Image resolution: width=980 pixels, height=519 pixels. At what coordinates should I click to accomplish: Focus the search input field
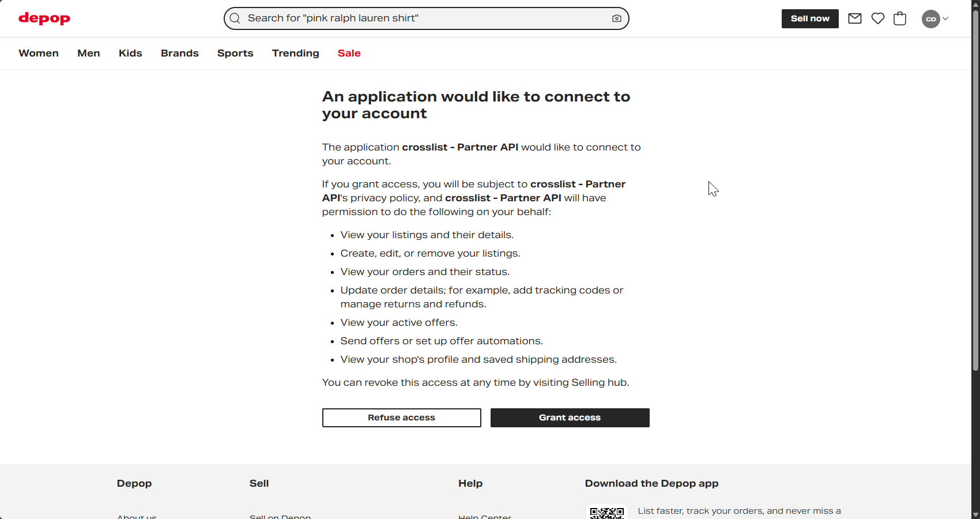(x=427, y=18)
